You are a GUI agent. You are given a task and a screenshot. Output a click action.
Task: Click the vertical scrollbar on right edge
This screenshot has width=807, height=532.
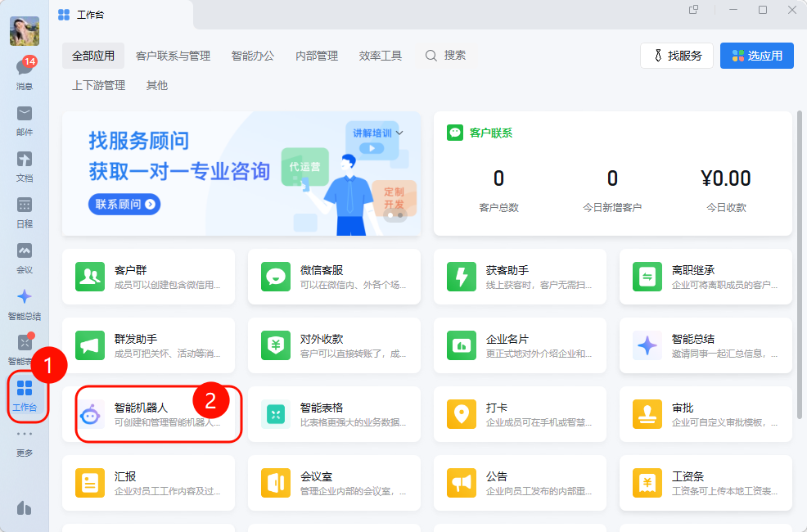800,265
